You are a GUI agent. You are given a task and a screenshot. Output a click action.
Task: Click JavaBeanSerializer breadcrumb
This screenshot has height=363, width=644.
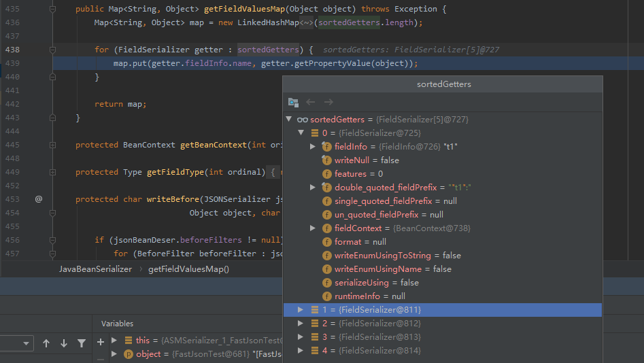tap(95, 269)
